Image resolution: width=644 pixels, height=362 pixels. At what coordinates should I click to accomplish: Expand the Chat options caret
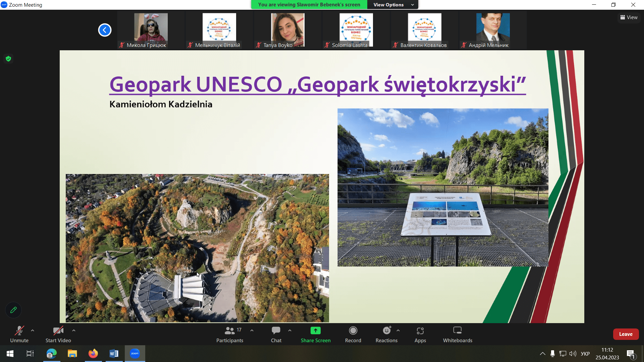point(290,330)
